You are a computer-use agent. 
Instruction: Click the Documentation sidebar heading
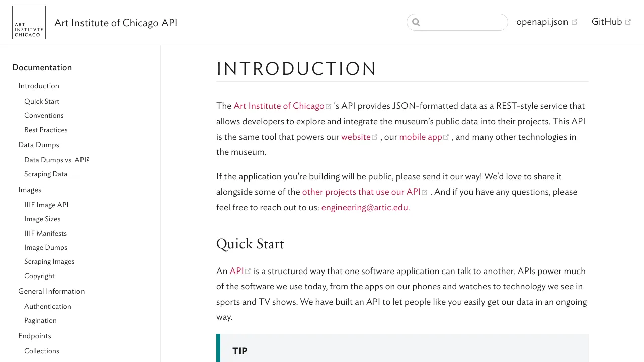point(42,67)
